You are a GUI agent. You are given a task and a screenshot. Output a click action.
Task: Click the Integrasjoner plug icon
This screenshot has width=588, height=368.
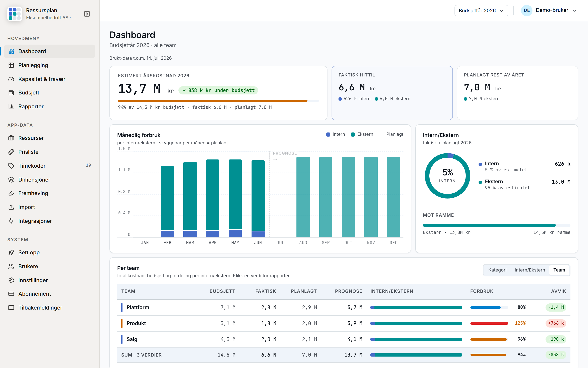click(x=11, y=221)
